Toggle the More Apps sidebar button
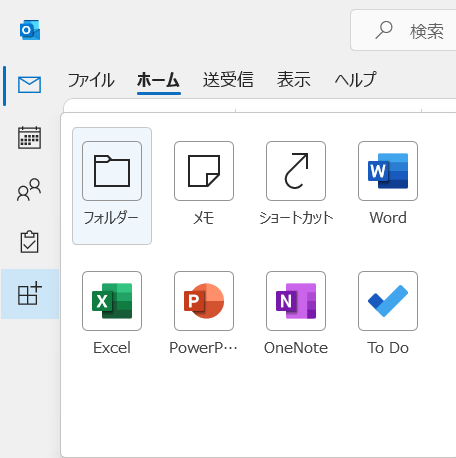 point(30,294)
